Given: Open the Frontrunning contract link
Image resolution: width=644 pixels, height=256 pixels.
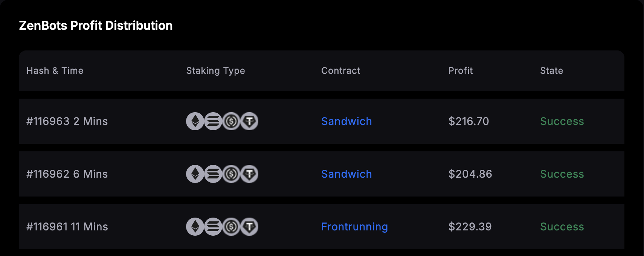Looking at the screenshot, I should click(x=354, y=227).
